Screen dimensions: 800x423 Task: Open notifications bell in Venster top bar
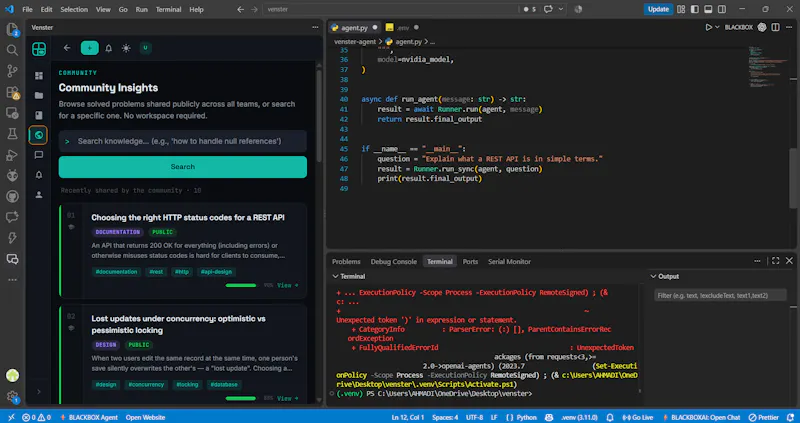[x=108, y=48]
